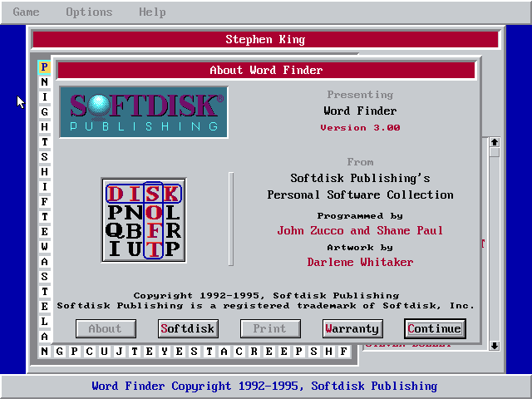Select letter W in the left grid column
Screen dimensions: 532x399
[44, 247]
